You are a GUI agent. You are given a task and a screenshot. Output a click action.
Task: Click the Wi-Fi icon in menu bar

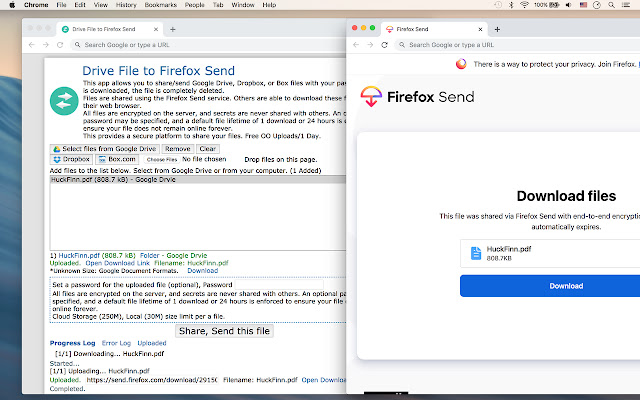point(524,5)
